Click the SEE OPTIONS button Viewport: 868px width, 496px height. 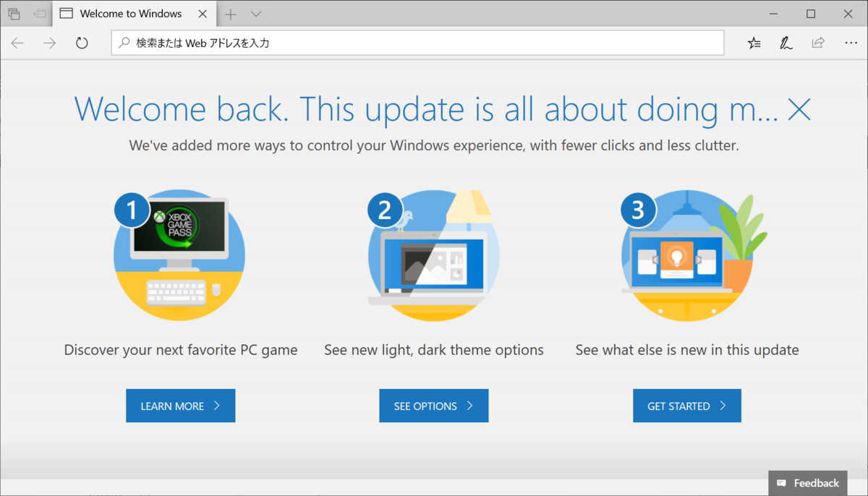click(x=434, y=406)
